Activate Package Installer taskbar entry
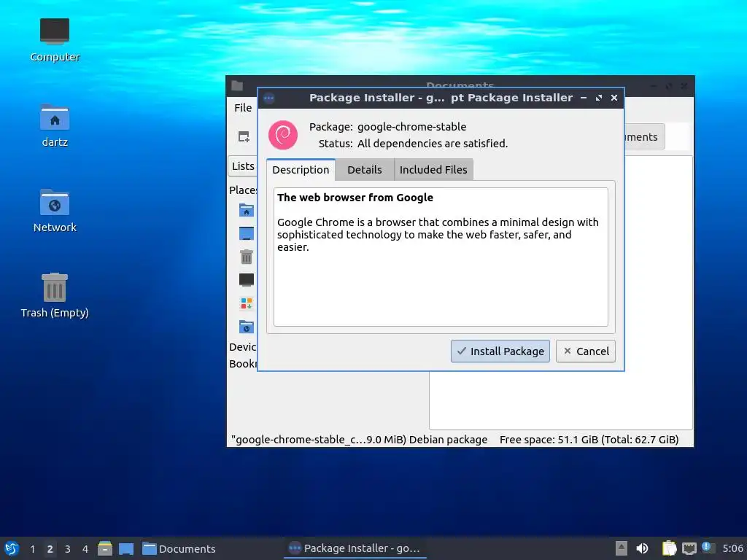 point(355,548)
